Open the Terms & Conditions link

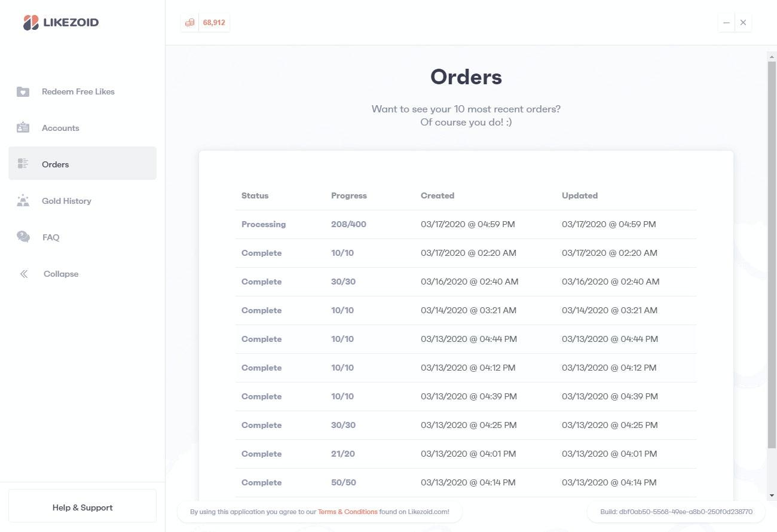[x=347, y=512]
